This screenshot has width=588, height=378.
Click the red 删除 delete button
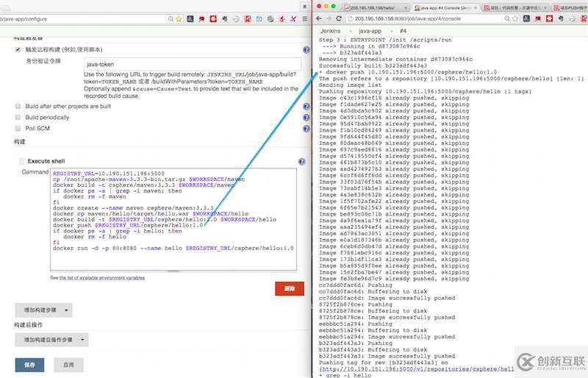290,289
